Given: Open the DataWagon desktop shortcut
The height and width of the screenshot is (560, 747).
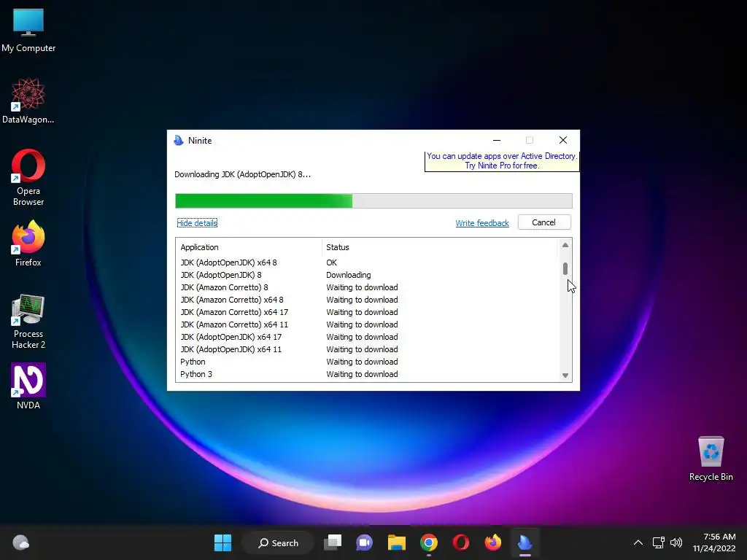Looking at the screenshot, I should (x=28, y=101).
